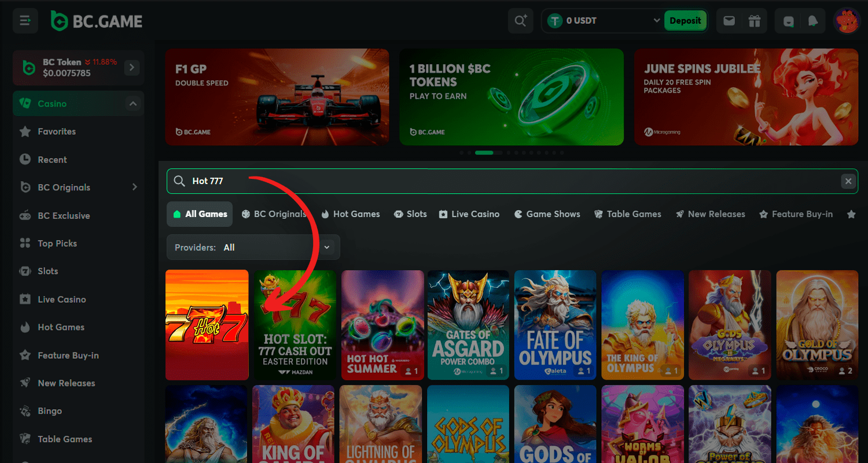Click the BC Exclusive gamepad icon
Image resolution: width=868 pixels, height=463 pixels.
click(25, 215)
